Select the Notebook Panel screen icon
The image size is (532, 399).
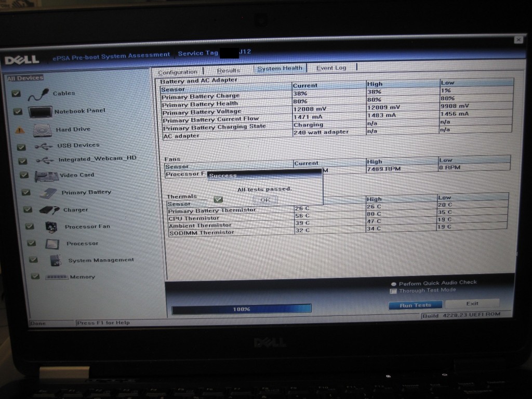40,112
